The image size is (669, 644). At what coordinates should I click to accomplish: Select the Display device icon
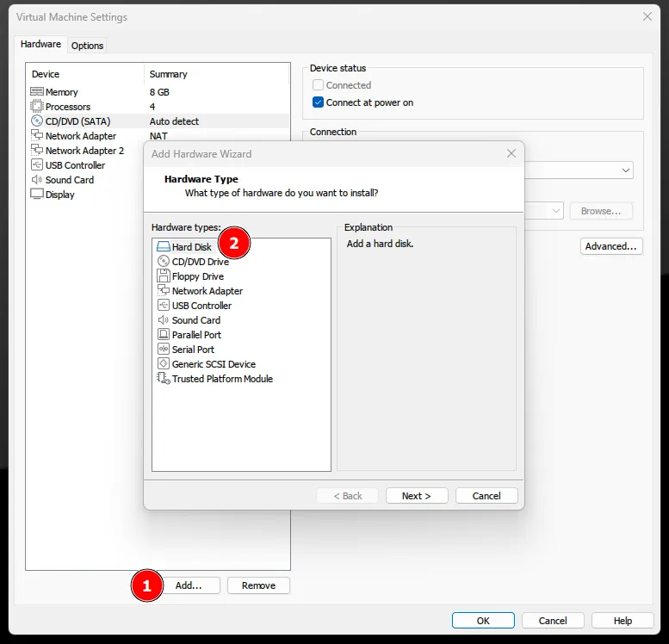pyautogui.click(x=37, y=195)
